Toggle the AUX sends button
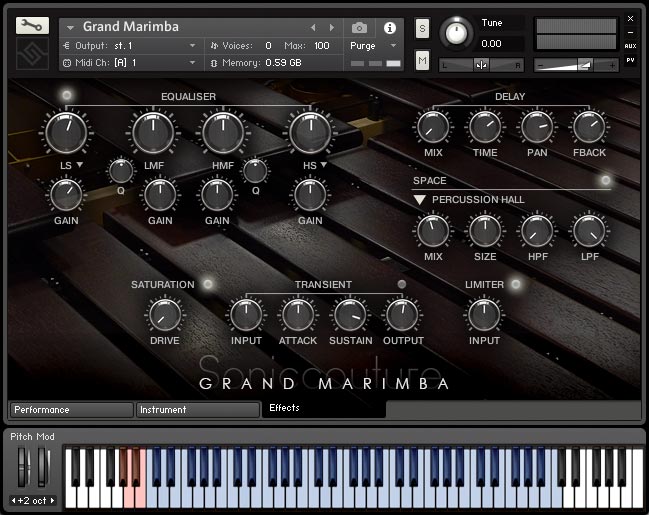 point(630,46)
